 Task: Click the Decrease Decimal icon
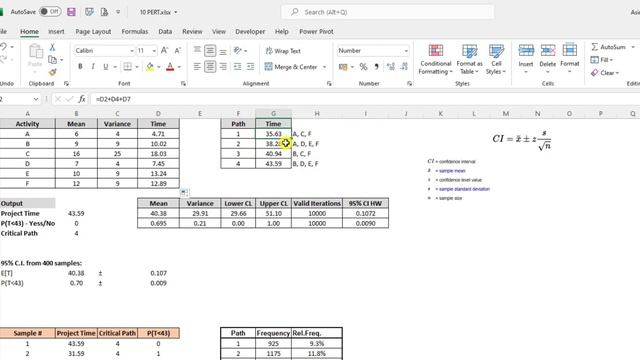[x=404, y=67]
